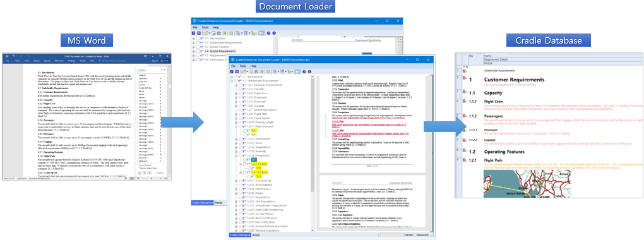
Task: Select the 1.2.10 Runway Length tree item
Action: [260, 122]
